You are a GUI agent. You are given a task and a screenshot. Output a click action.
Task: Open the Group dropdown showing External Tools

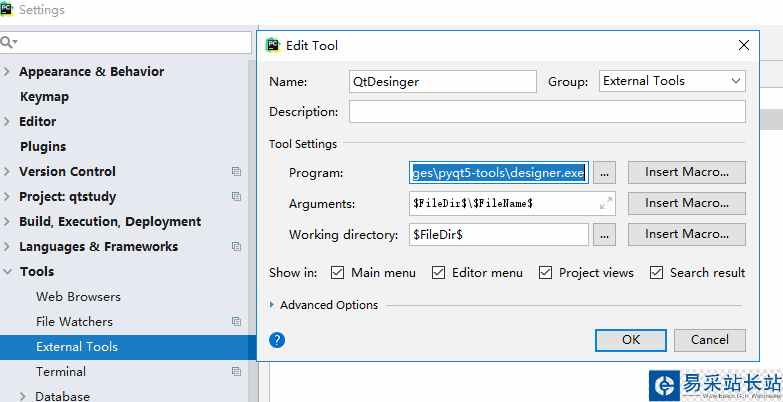(672, 81)
